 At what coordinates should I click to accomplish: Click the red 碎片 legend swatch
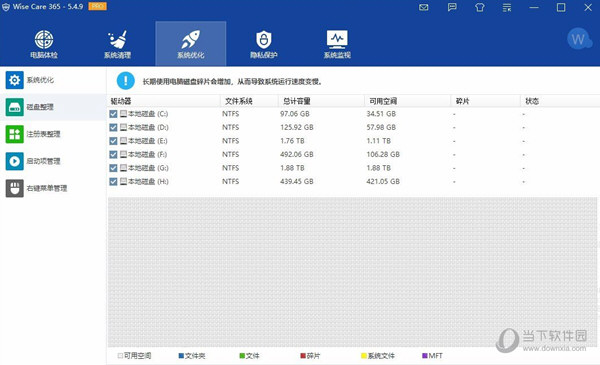click(x=303, y=356)
